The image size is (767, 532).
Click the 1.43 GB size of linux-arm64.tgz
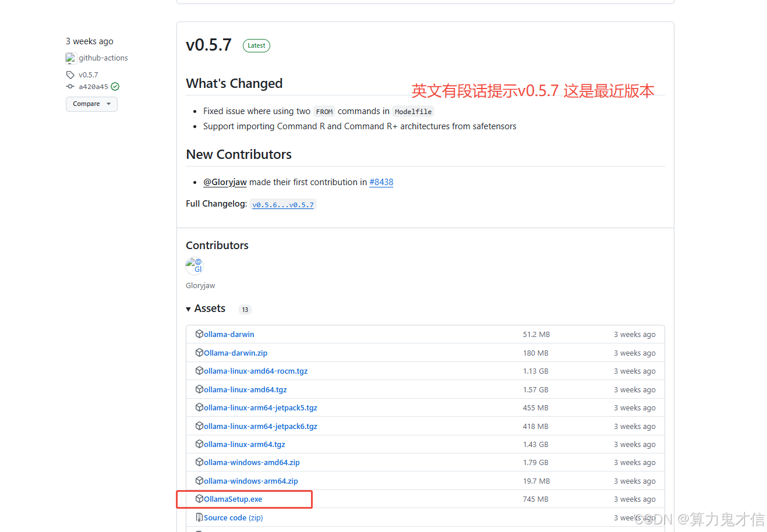point(535,444)
